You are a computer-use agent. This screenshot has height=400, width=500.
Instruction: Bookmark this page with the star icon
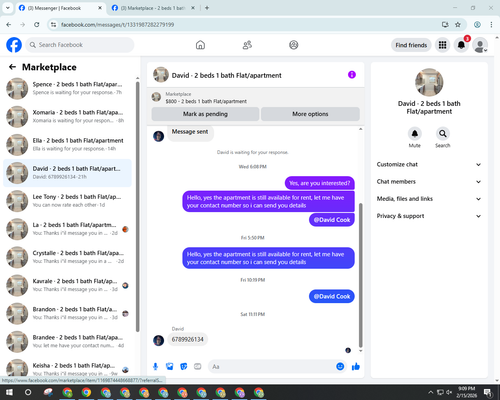458,25
